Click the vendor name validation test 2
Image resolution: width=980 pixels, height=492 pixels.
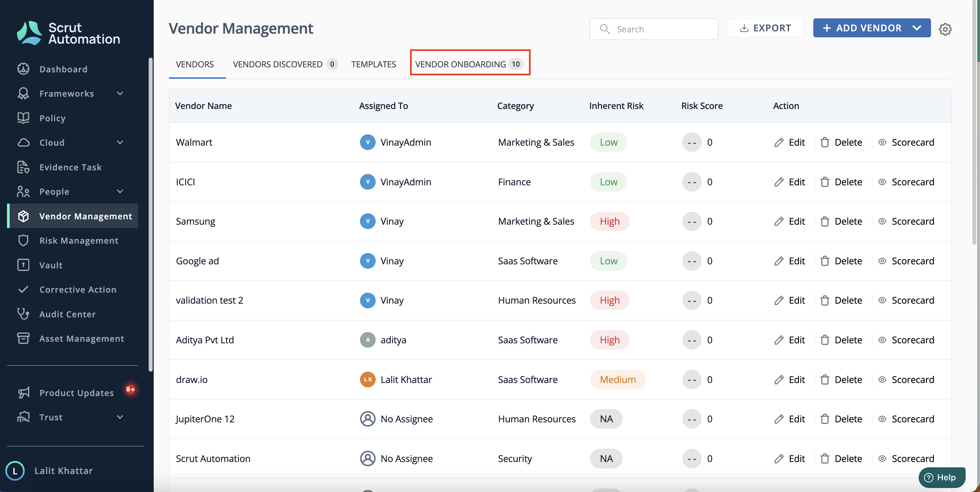pos(209,301)
